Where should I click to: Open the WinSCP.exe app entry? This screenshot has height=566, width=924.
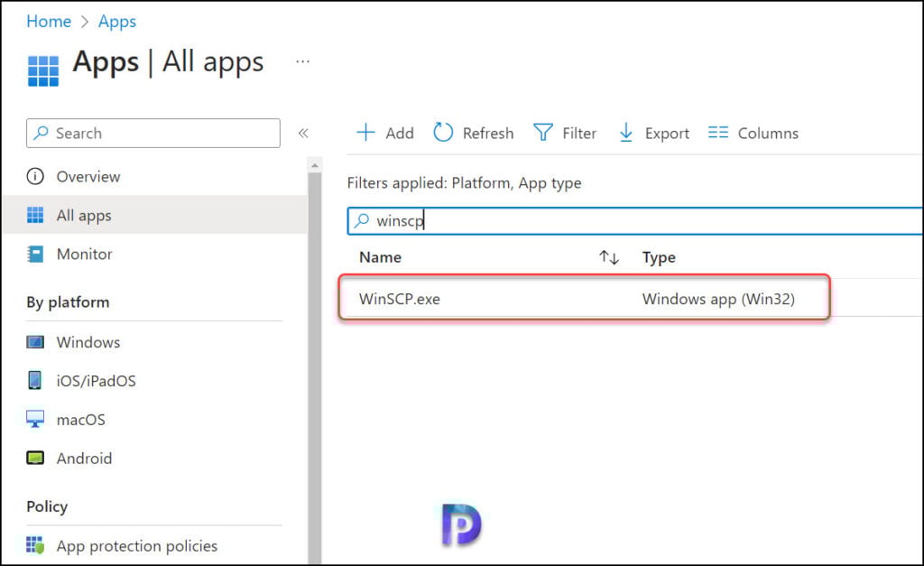coord(400,299)
